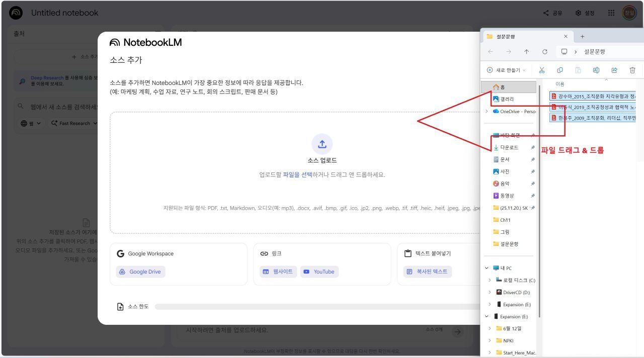This screenshot has height=358, width=644.
Task: Open a new File Explorer tab
Action: (x=583, y=36)
